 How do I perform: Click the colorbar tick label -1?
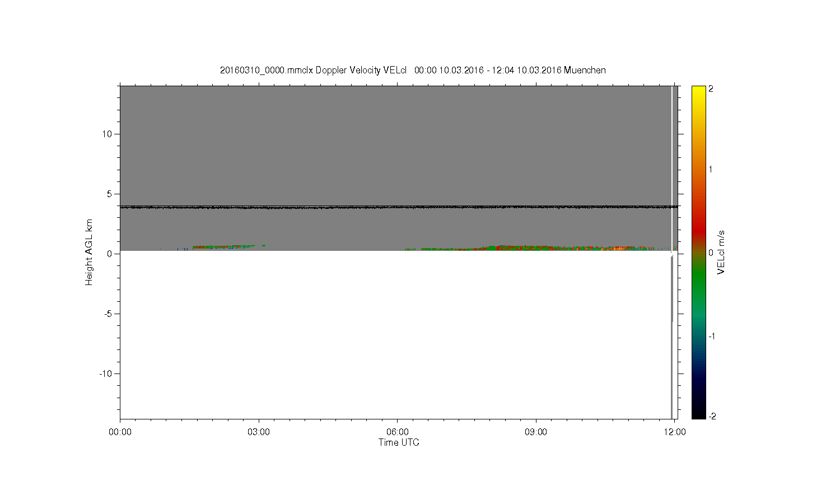tap(712, 336)
